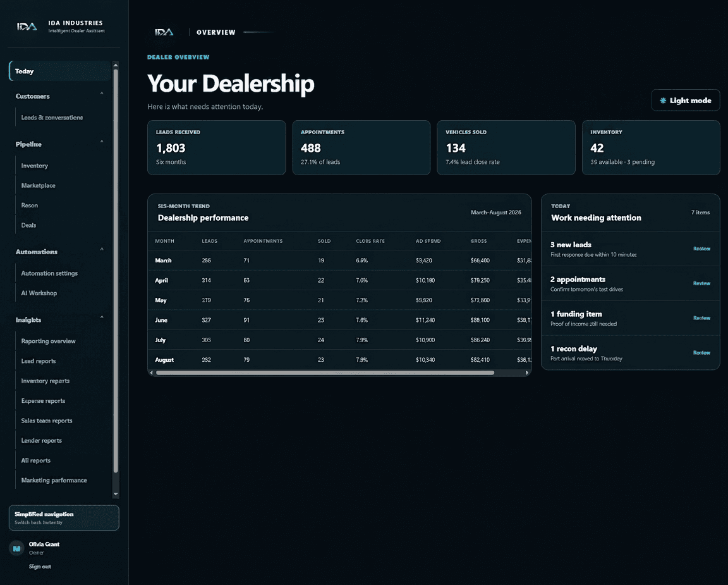Review the 3 new leads item

point(701,249)
